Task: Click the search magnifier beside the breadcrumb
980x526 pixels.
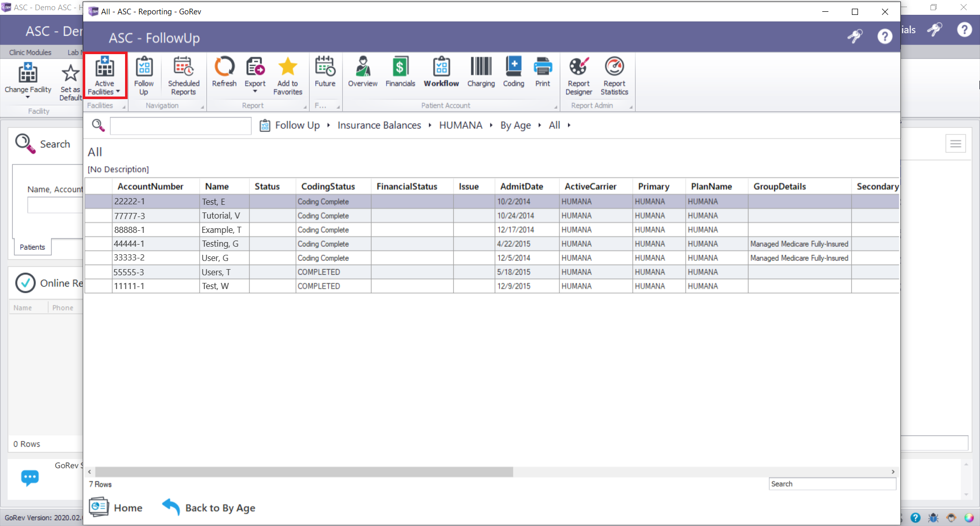Action: point(98,125)
